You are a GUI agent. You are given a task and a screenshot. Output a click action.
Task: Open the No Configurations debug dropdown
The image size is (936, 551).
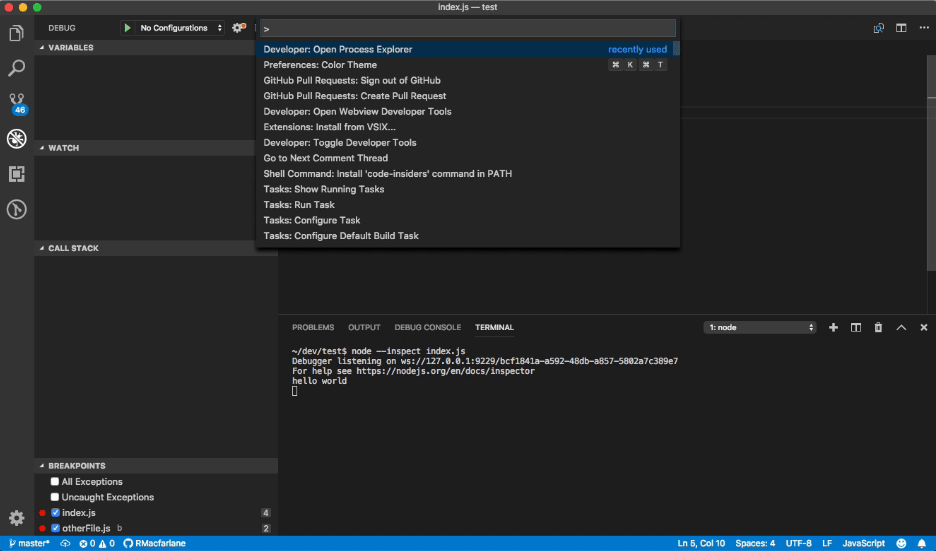coord(181,28)
